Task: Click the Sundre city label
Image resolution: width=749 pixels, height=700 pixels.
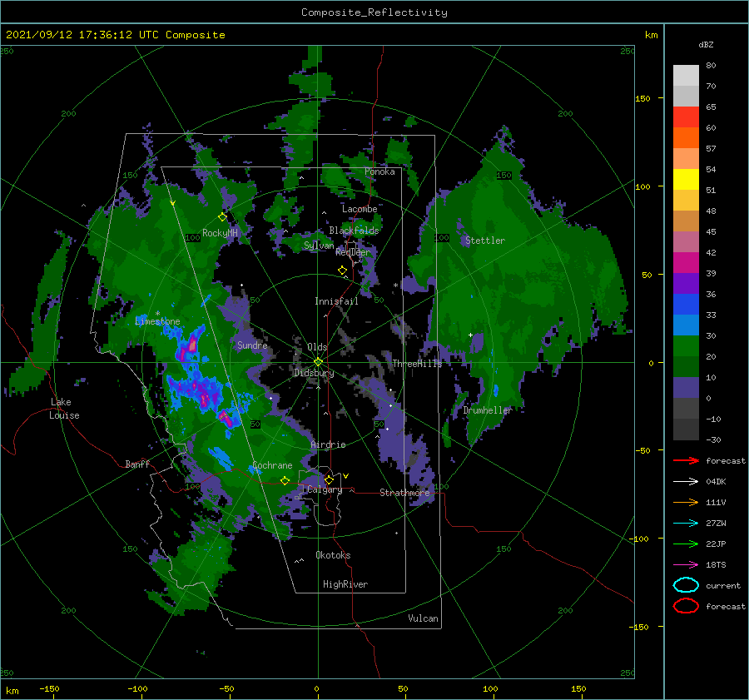Action: (252, 345)
